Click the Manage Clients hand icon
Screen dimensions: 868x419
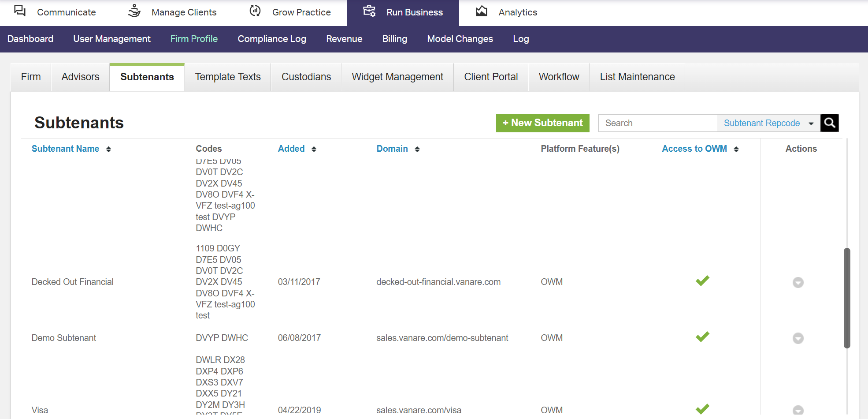134,11
